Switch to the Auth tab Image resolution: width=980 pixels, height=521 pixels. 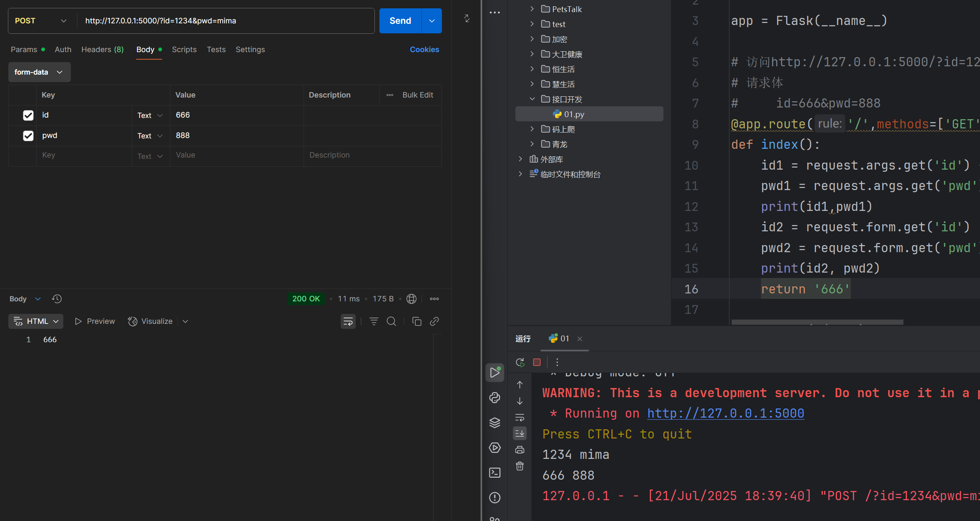click(63, 50)
